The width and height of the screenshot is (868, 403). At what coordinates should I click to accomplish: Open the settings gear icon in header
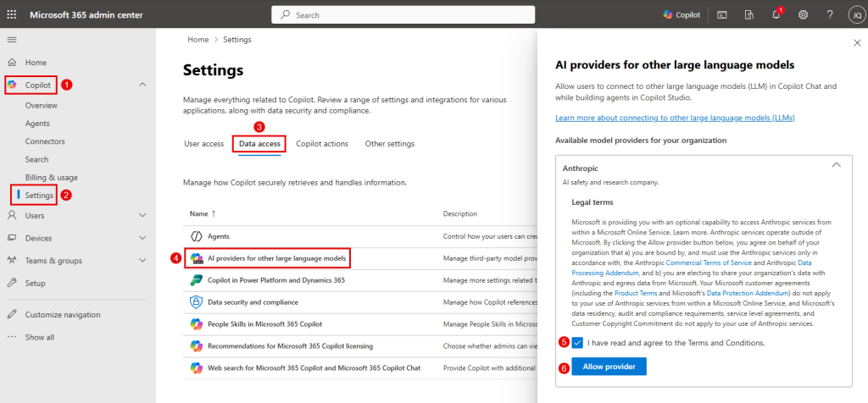tap(803, 15)
